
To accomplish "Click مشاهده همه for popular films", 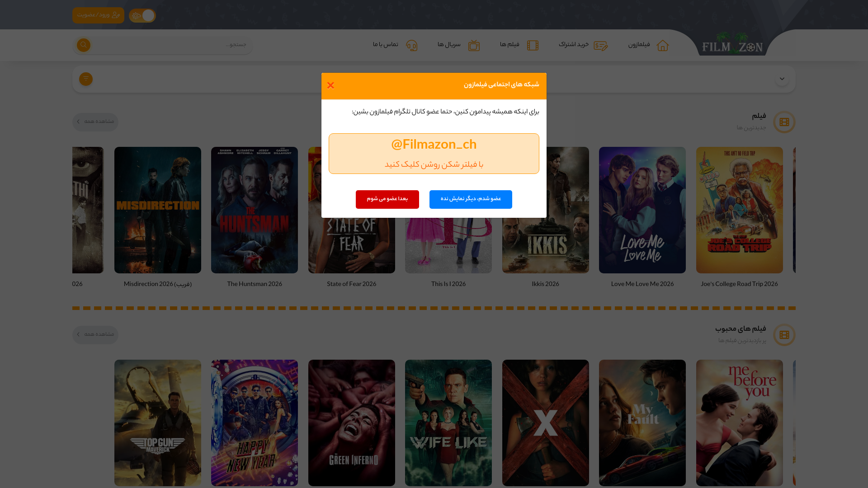I will pyautogui.click(x=95, y=335).
